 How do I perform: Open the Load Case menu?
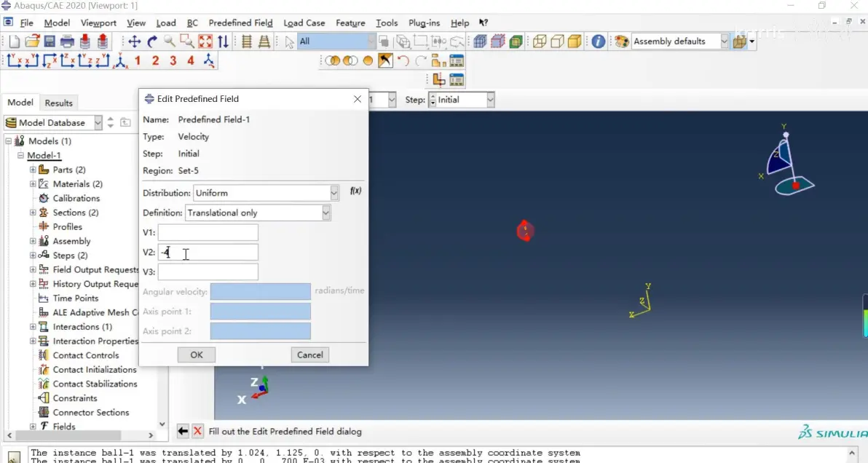pyautogui.click(x=304, y=23)
